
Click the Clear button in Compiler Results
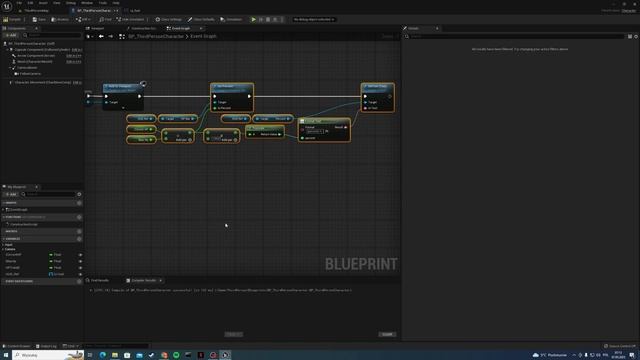(387, 334)
